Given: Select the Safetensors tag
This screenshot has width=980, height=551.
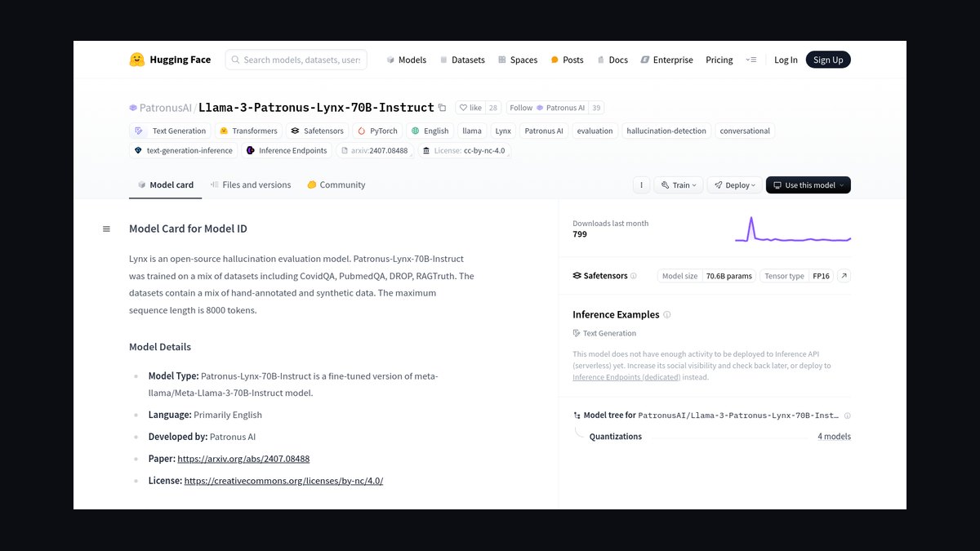Looking at the screenshot, I should (x=317, y=131).
